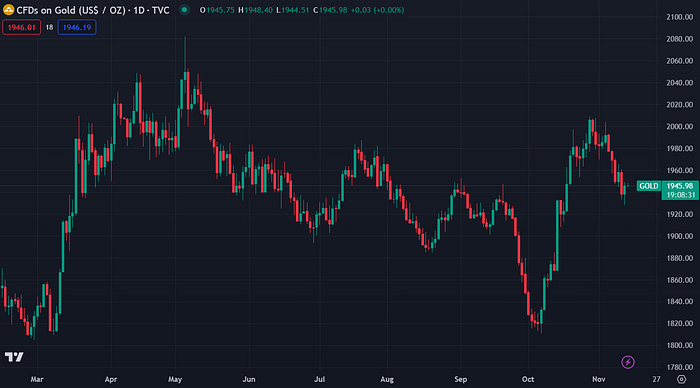This screenshot has width=700, height=388.
Task: Click the low value L1944.51
Action: coord(292,10)
